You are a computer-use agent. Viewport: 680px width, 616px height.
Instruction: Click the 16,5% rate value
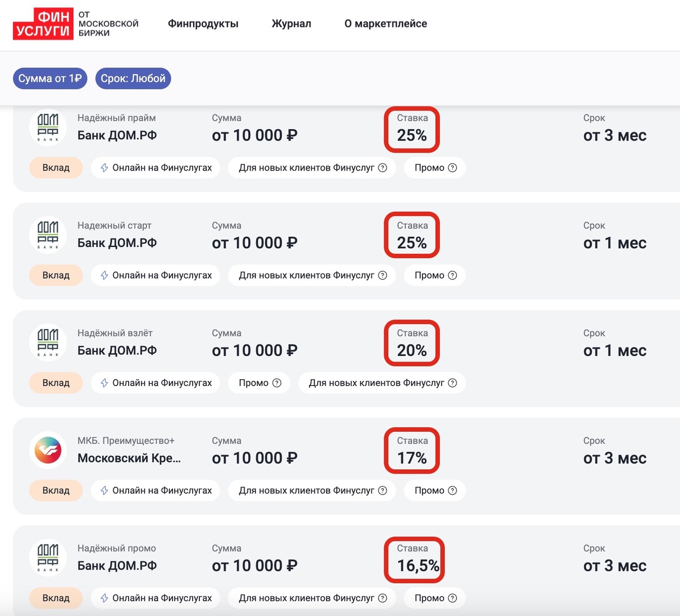coord(418,566)
